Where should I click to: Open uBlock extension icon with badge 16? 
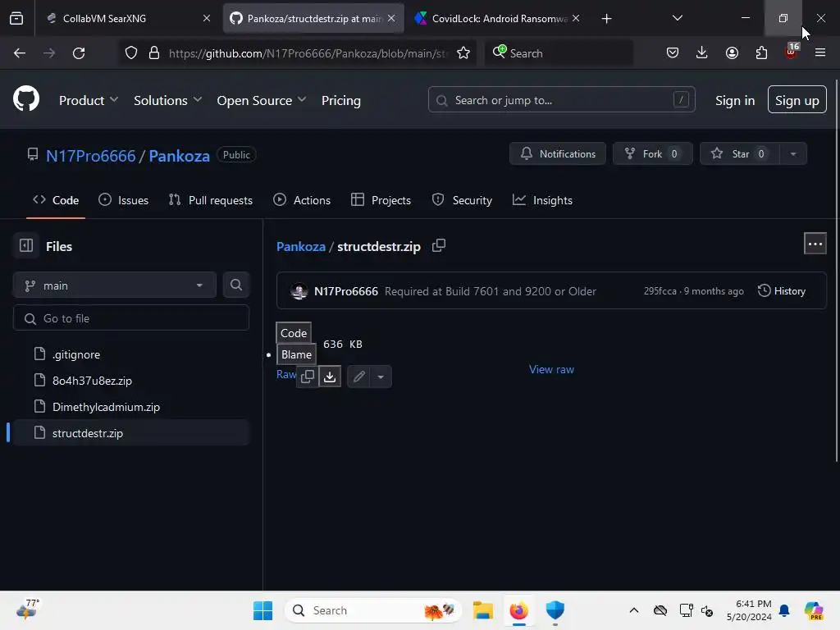[792, 52]
